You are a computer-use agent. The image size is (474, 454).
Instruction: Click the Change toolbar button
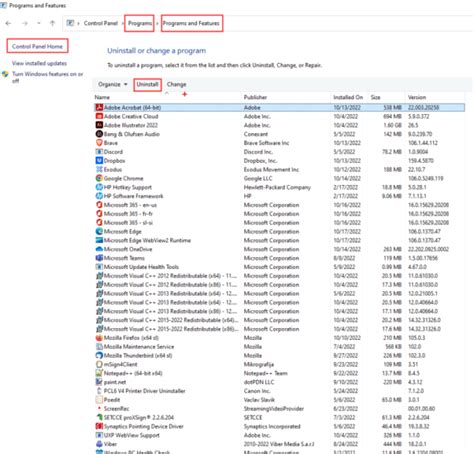tap(176, 84)
